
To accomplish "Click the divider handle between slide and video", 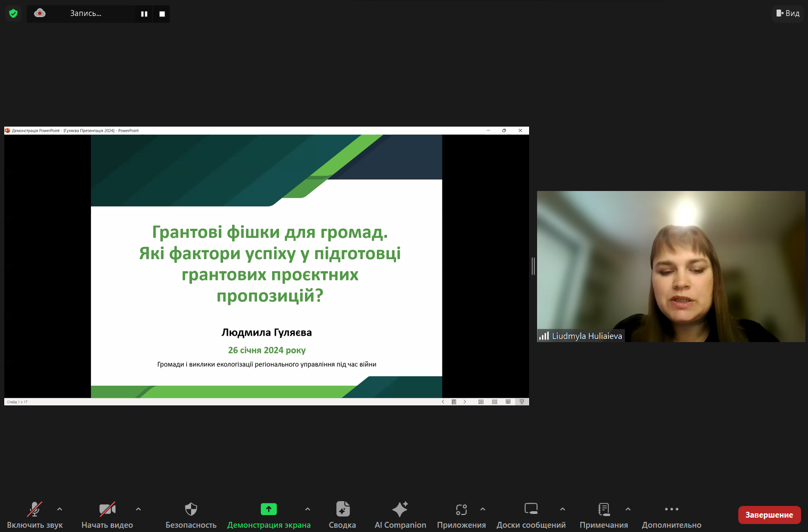I will (533, 266).
